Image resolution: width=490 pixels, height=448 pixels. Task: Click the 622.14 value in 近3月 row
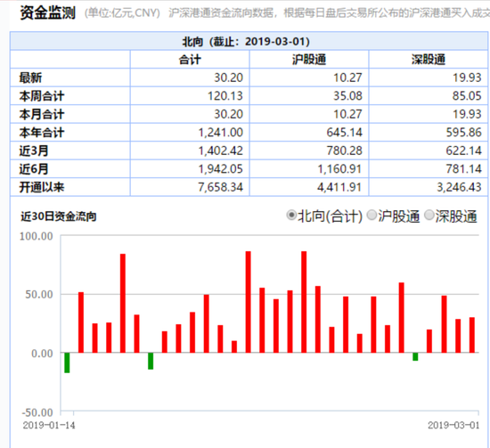464,151
